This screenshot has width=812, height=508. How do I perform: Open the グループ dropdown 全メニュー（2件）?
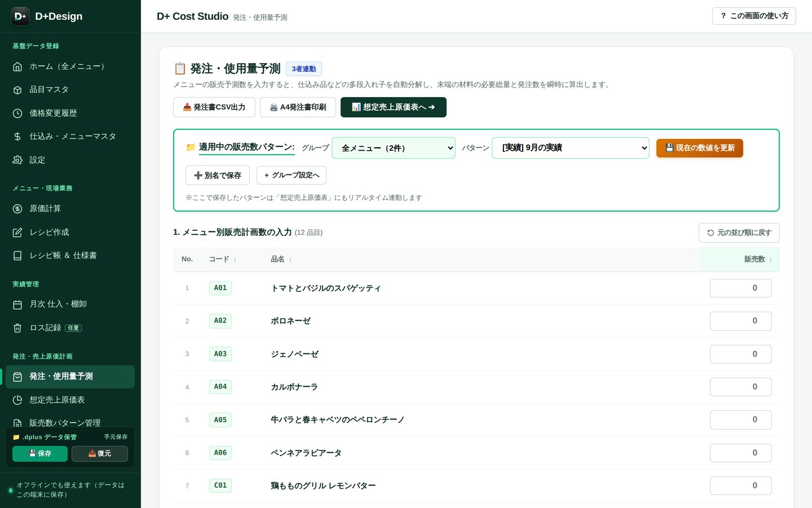(x=394, y=148)
